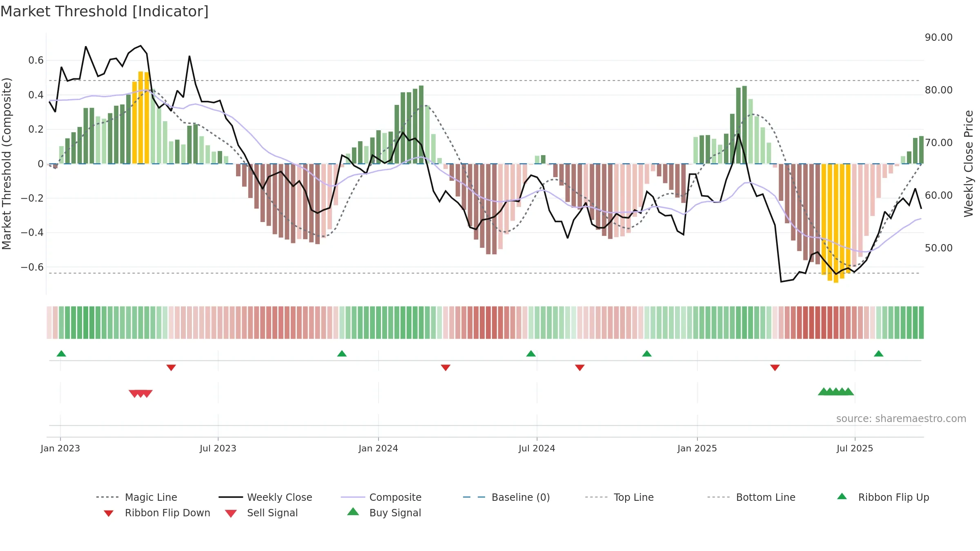The image size is (980, 551).
Task: Click the Jul 2025 axis label
Action: pyautogui.click(x=855, y=448)
